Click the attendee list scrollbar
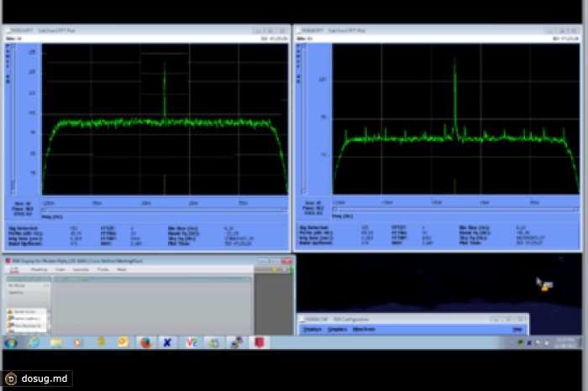 point(49,321)
